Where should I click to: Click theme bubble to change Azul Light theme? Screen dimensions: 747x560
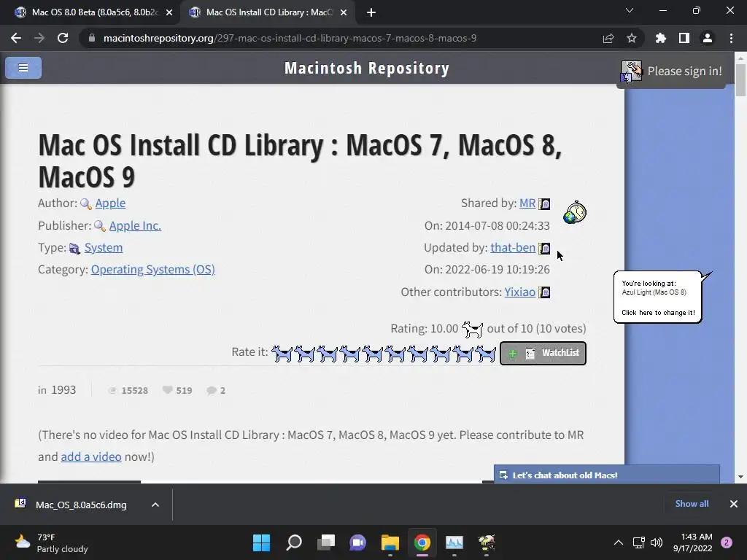pos(658,297)
